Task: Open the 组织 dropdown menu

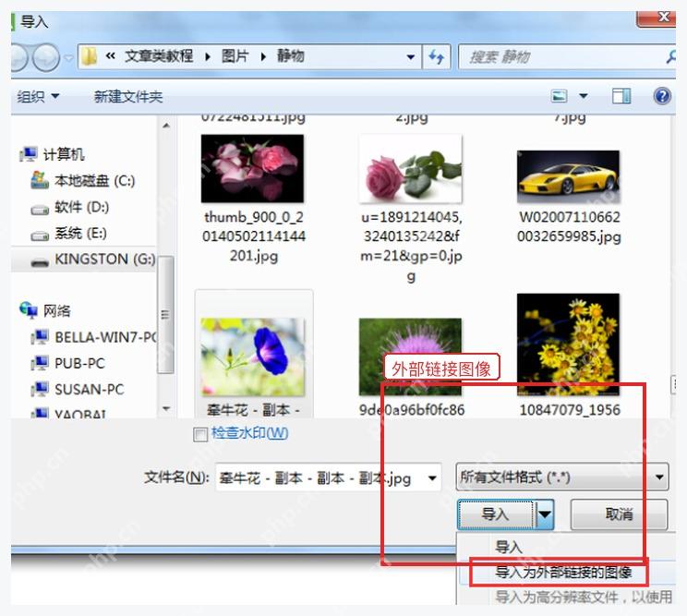Action: pyautogui.click(x=38, y=96)
